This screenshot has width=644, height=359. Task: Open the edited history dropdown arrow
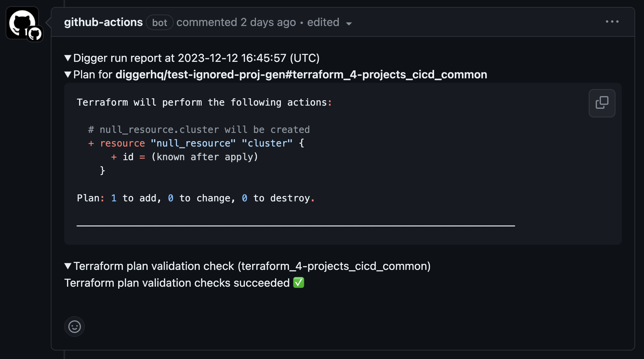(x=349, y=24)
